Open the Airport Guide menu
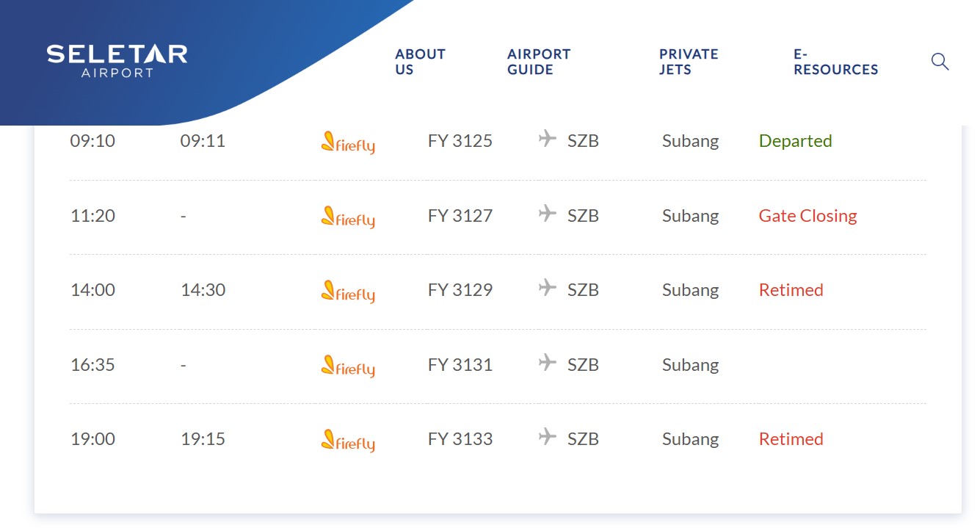This screenshot has height=528, width=980. click(x=538, y=62)
